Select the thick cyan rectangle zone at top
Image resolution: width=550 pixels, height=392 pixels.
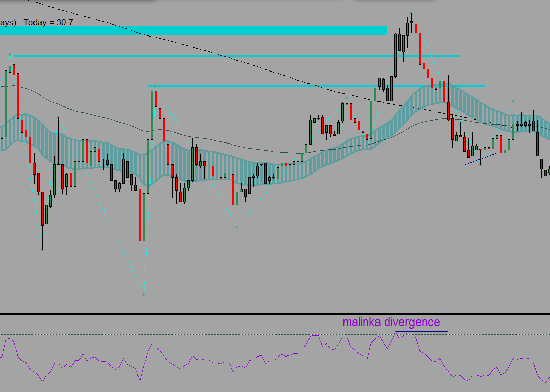tap(193, 31)
